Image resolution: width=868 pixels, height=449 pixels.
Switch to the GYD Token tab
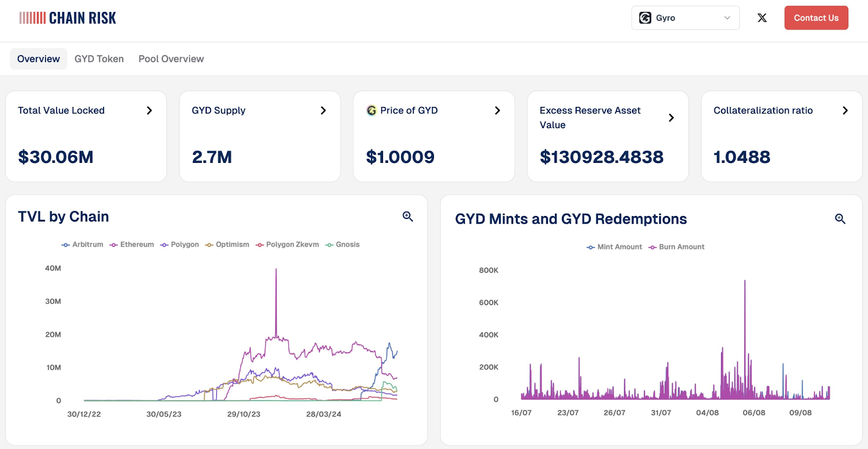click(x=99, y=59)
